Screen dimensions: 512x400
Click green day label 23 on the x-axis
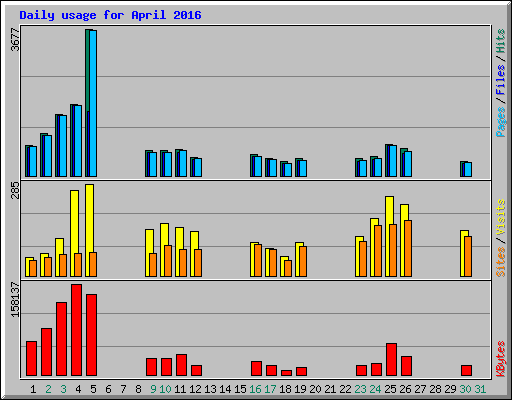(x=360, y=389)
